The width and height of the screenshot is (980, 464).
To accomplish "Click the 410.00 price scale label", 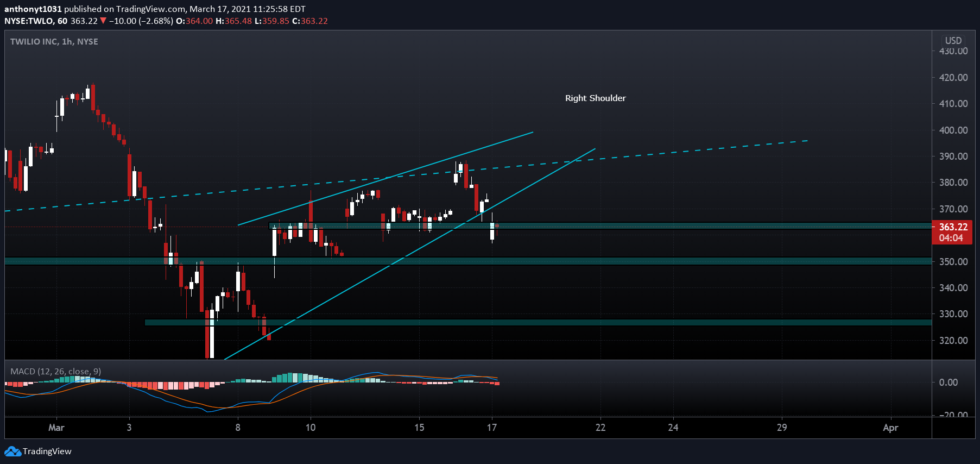I will (953, 104).
